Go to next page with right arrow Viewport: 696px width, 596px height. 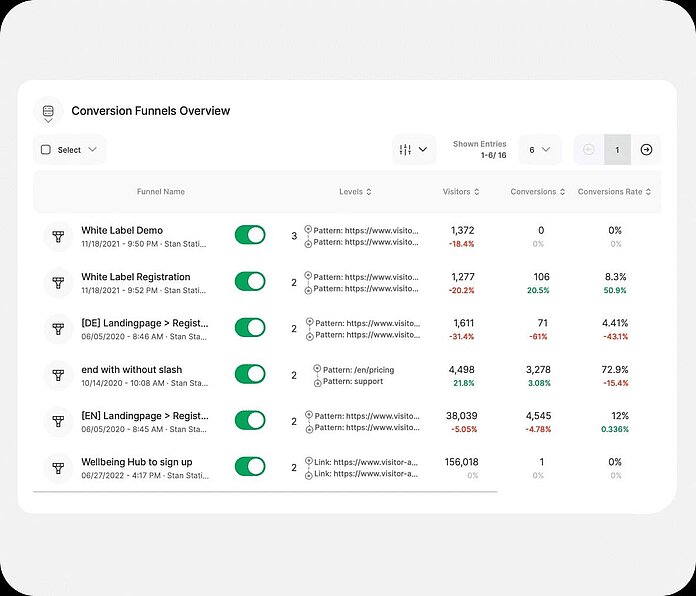[x=646, y=150]
